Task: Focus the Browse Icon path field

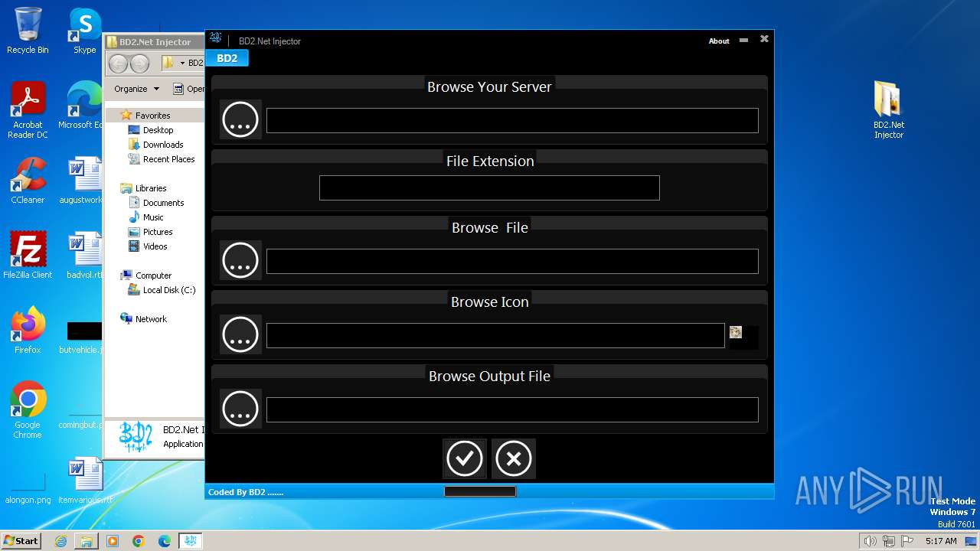Action: tap(495, 335)
